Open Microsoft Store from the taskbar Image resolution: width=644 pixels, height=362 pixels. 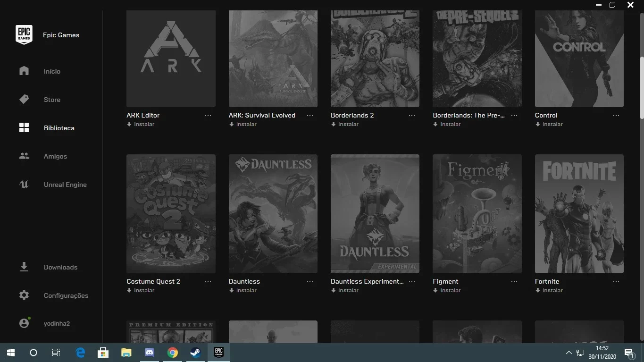(103, 353)
